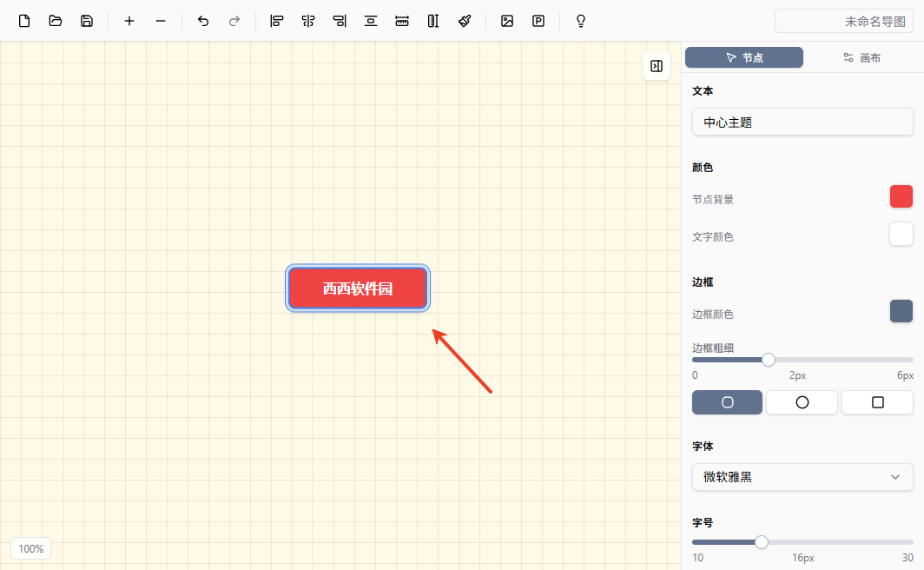
Task: Click the 100% zoom indicator
Action: coord(30,549)
